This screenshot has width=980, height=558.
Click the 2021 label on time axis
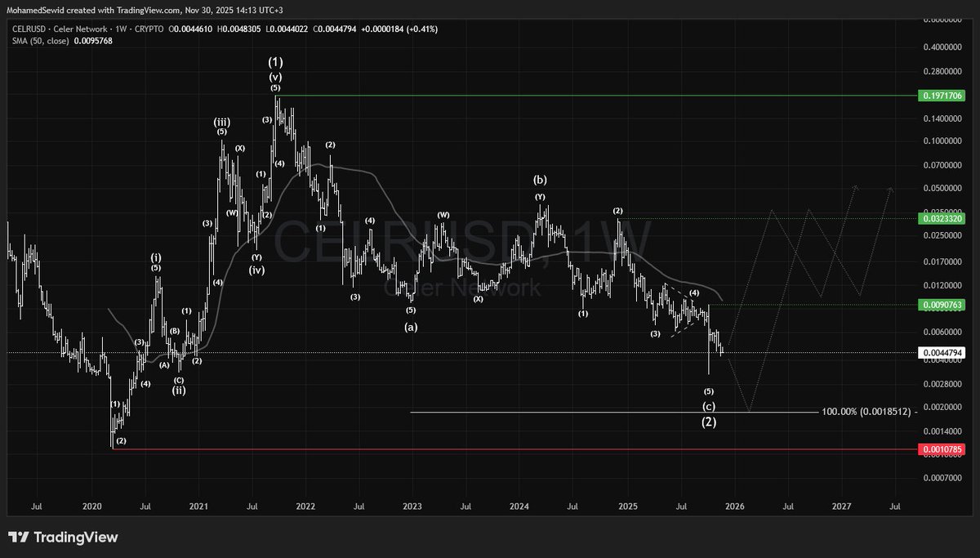pyautogui.click(x=199, y=507)
